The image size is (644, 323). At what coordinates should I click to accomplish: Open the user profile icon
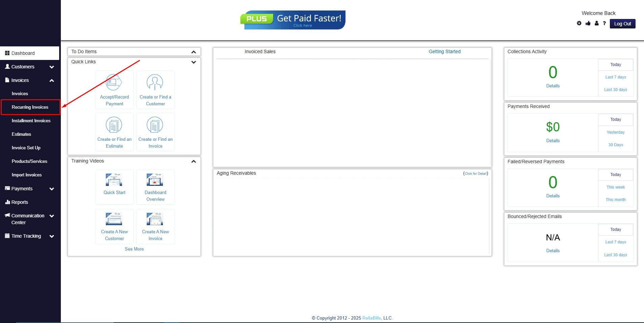click(x=596, y=23)
